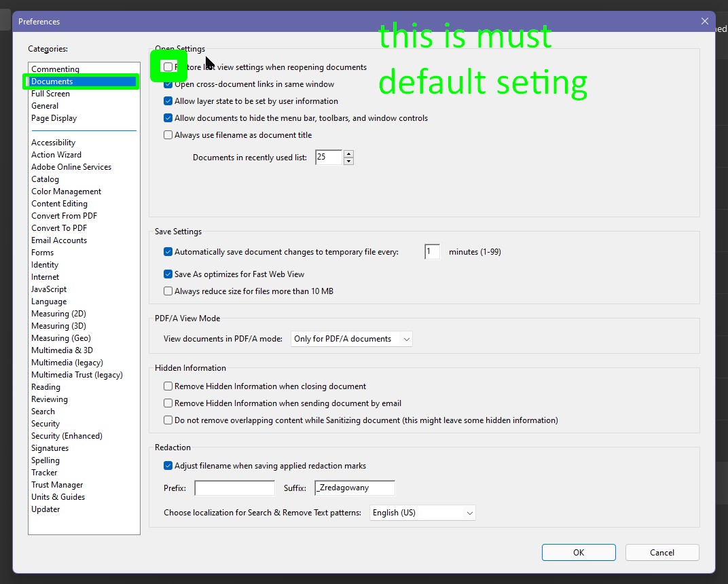Image resolution: width=728 pixels, height=584 pixels.
Task: Open the PDF/A view mode dropdown
Action: pos(351,338)
